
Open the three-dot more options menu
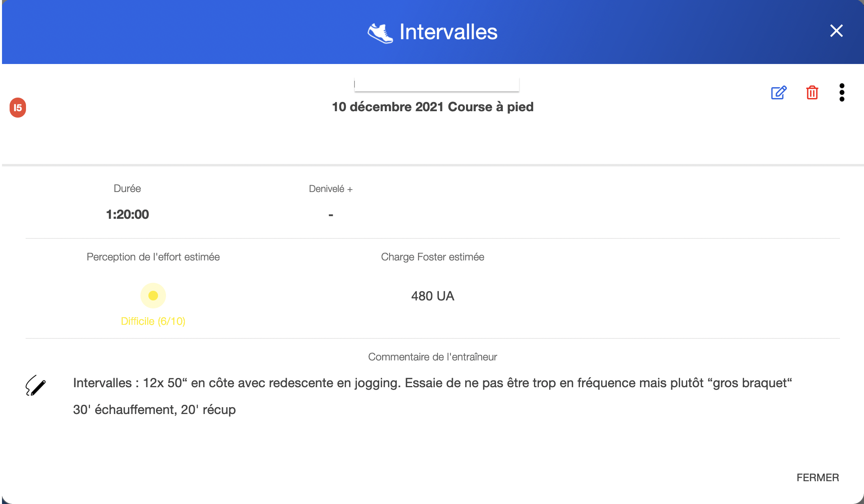(842, 93)
